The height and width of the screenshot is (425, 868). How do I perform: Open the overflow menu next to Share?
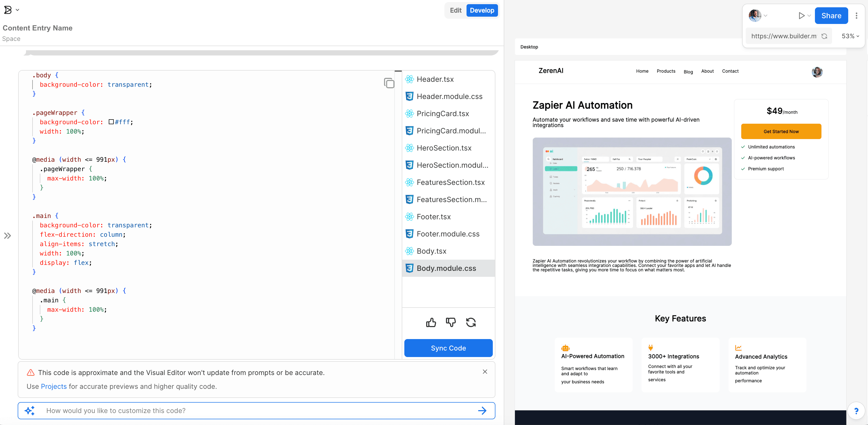coord(857,16)
